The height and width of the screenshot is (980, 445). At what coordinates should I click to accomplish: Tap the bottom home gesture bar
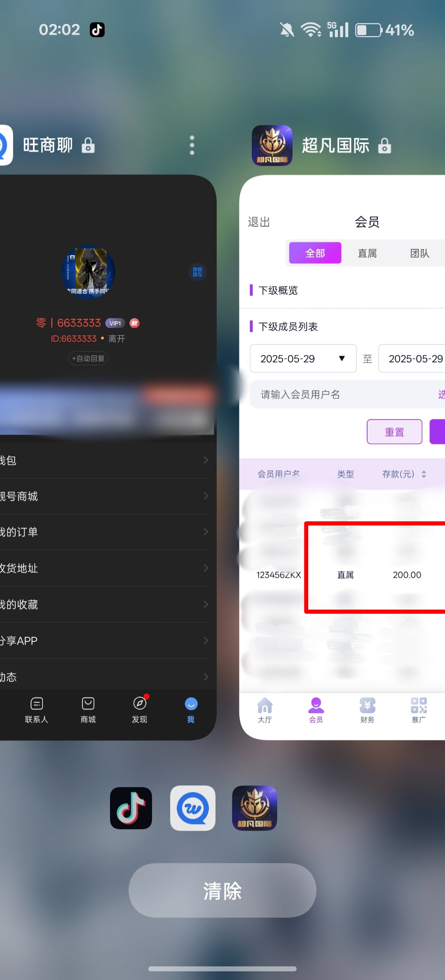coord(222,968)
